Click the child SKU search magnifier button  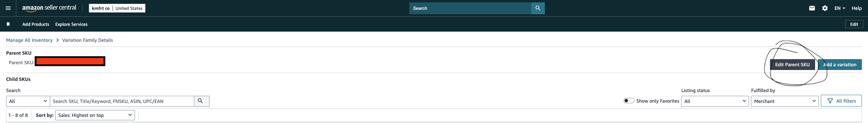pyautogui.click(x=201, y=101)
